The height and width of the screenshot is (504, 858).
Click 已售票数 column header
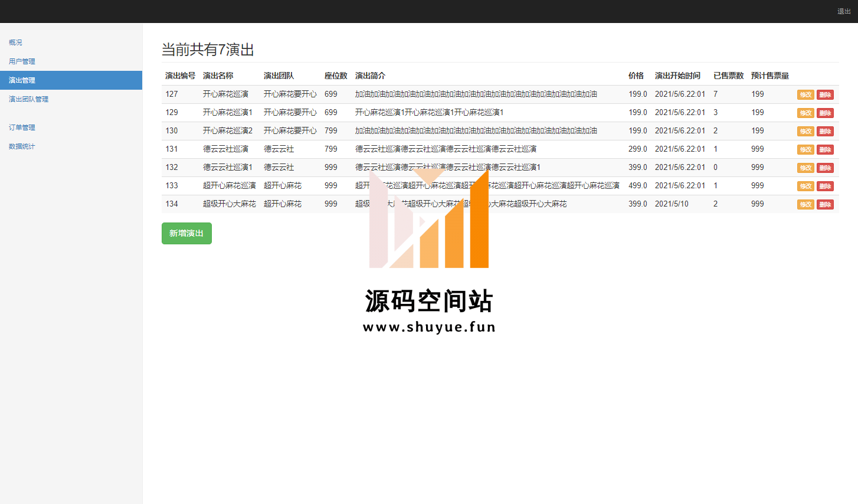coord(728,76)
